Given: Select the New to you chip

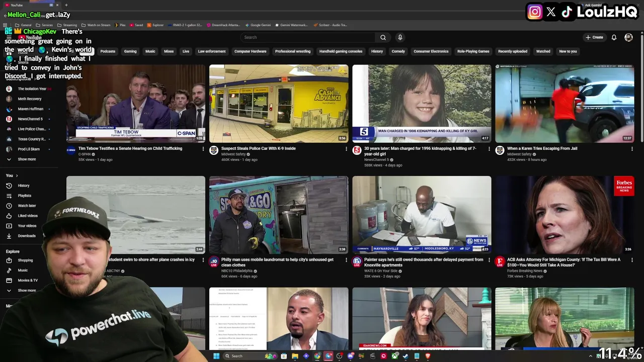Looking at the screenshot, I should coord(568,51).
